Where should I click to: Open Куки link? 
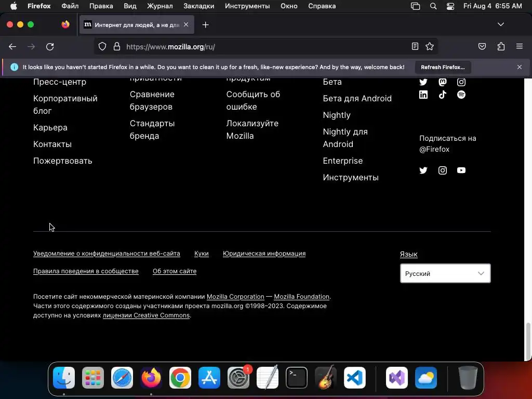202,254
